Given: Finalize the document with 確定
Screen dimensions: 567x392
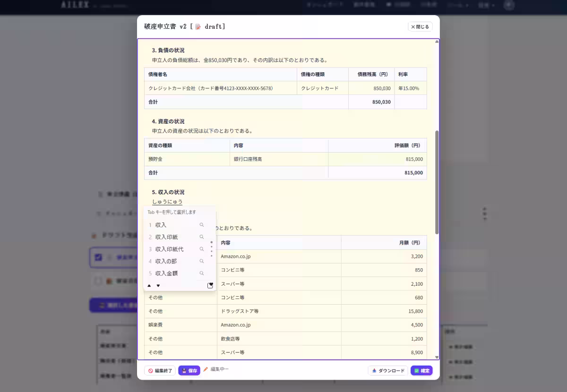Looking at the screenshot, I should pyautogui.click(x=421, y=370).
